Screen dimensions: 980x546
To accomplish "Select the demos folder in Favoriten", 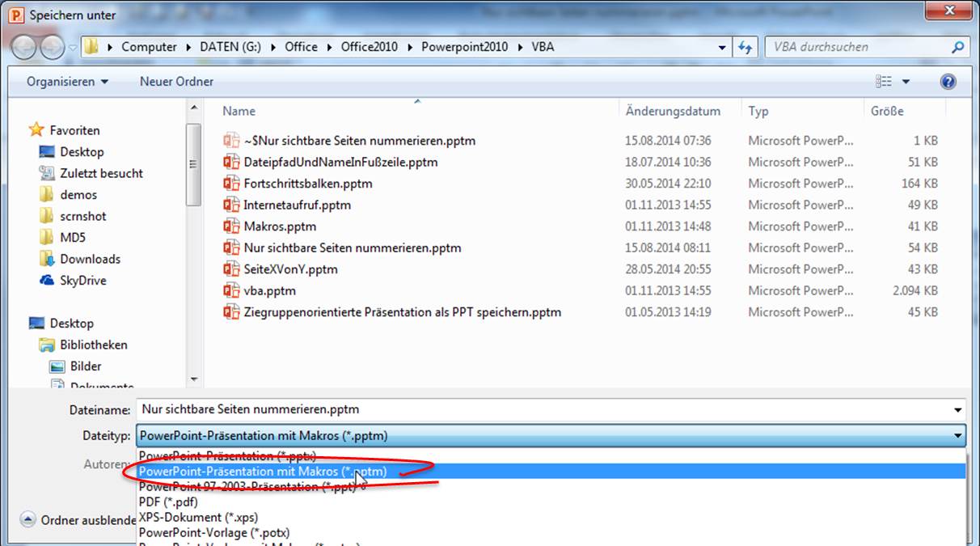I will pos(78,194).
